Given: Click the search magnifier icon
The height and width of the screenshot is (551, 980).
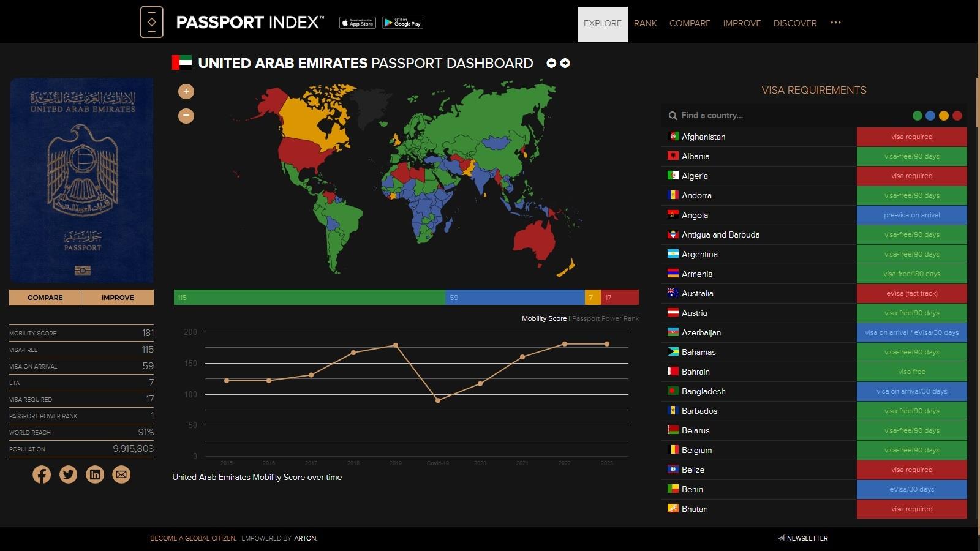Looking at the screenshot, I should coord(673,115).
